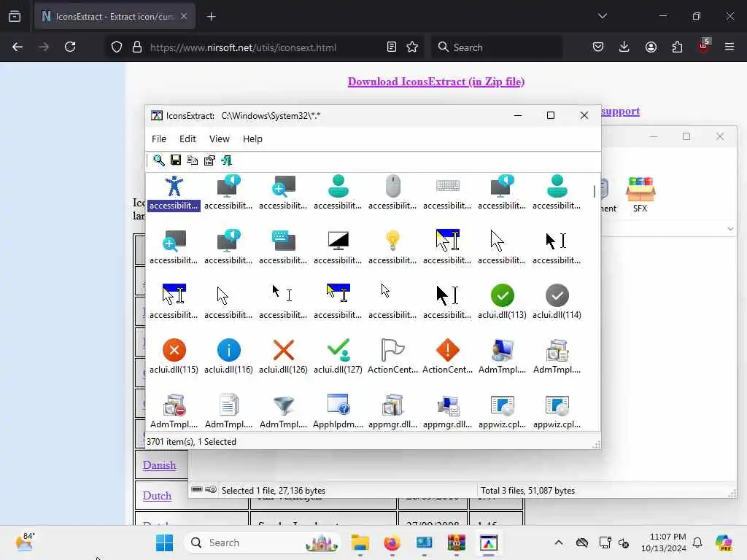Select the blue accessibility person icon
The height and width of the screenshot is (560, 747).
(x=174, y=186)
